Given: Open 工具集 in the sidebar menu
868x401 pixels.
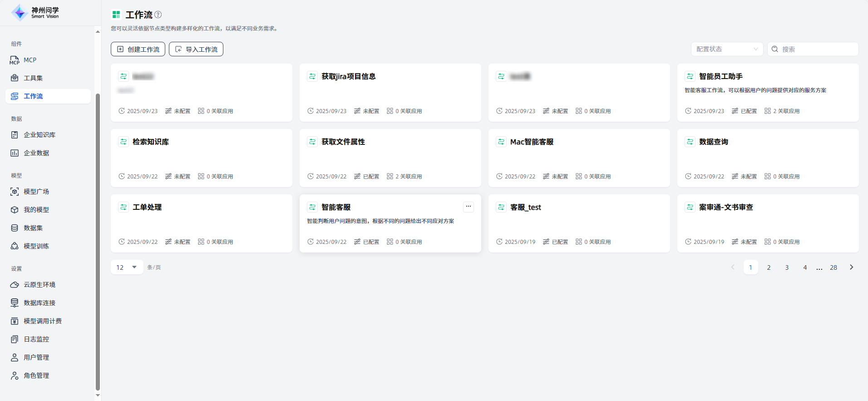Looking at the screenshot, I should pos(33,78).
